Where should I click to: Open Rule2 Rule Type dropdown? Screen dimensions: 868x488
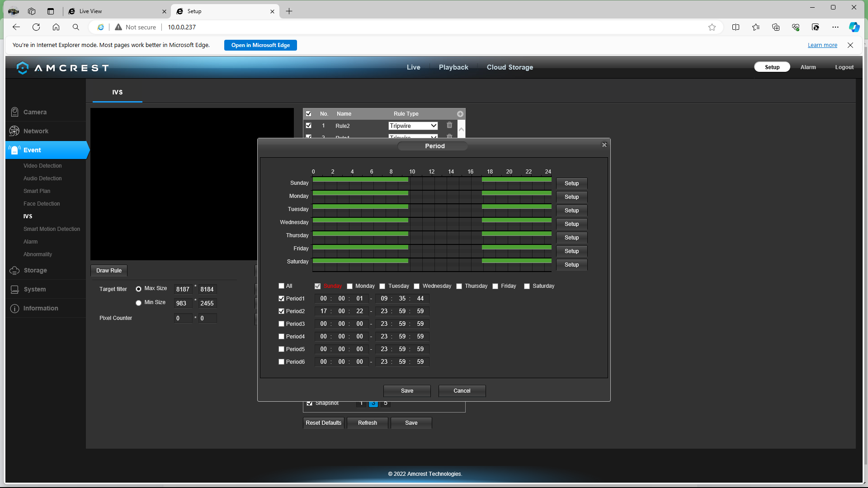click(413, 126)
